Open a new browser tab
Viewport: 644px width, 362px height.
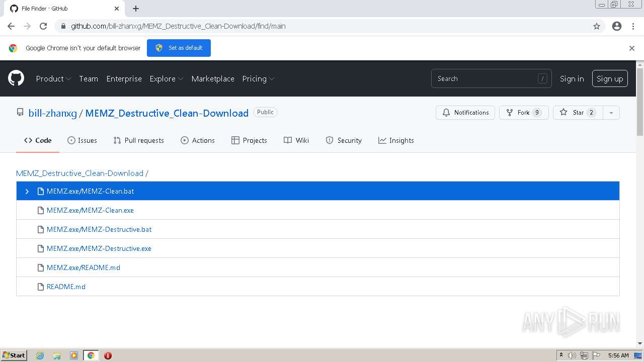point(136,9)
